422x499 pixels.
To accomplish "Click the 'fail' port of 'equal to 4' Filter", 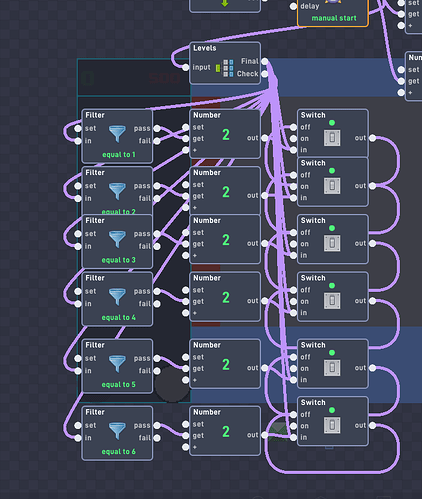I will coord(157,304).
